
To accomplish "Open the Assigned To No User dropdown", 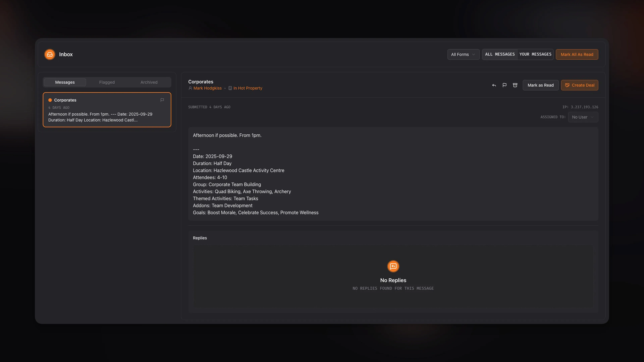I will 583,117.
